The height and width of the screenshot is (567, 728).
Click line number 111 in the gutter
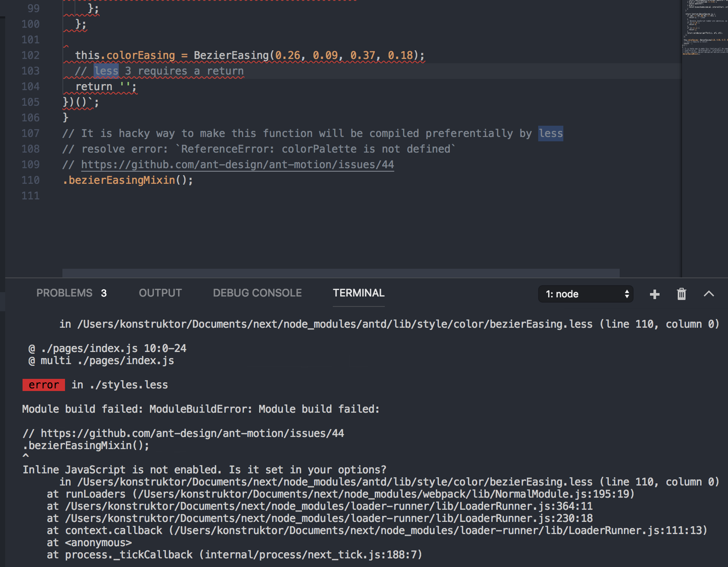(x=30, y=196)
